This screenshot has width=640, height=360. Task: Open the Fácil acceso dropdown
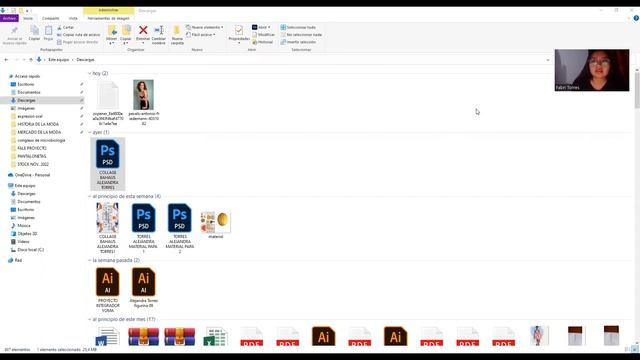(x=201, y=35)
